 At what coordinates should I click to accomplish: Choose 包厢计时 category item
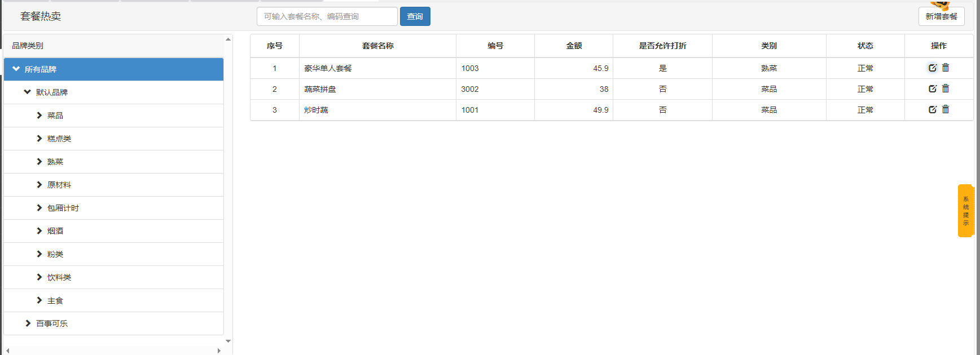pyautogui.click(x=63, y=208)
